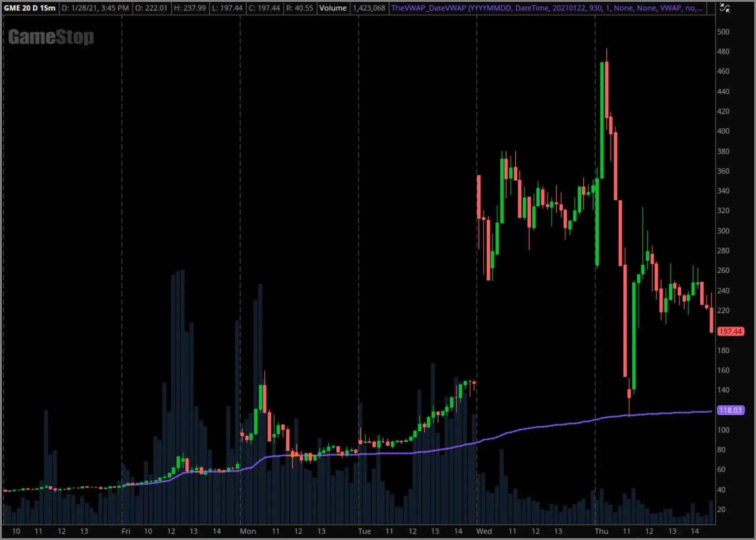The image size is (756, 540).
Task: Click the red 197.44 last price bubble
Action: click(x=731, y=332)
